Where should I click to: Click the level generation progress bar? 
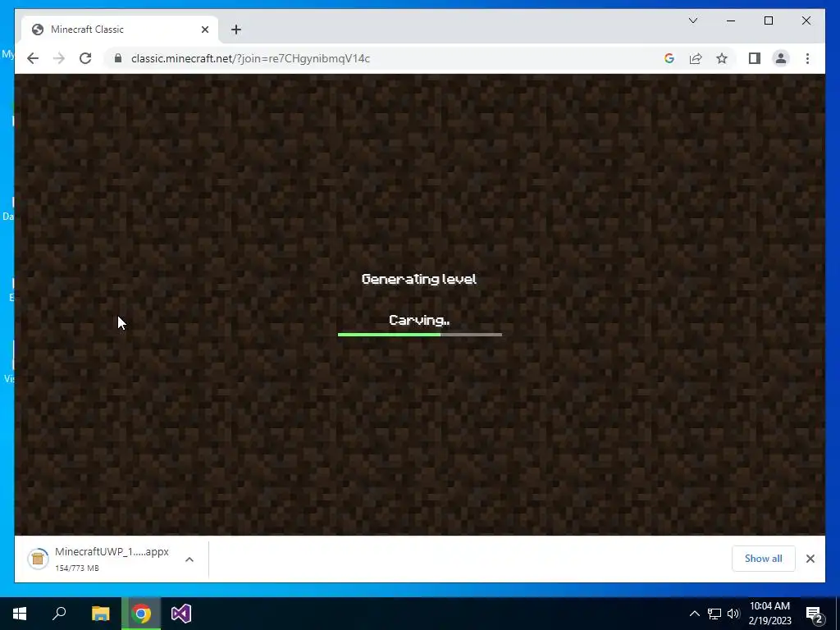click(x=419, y=335)
